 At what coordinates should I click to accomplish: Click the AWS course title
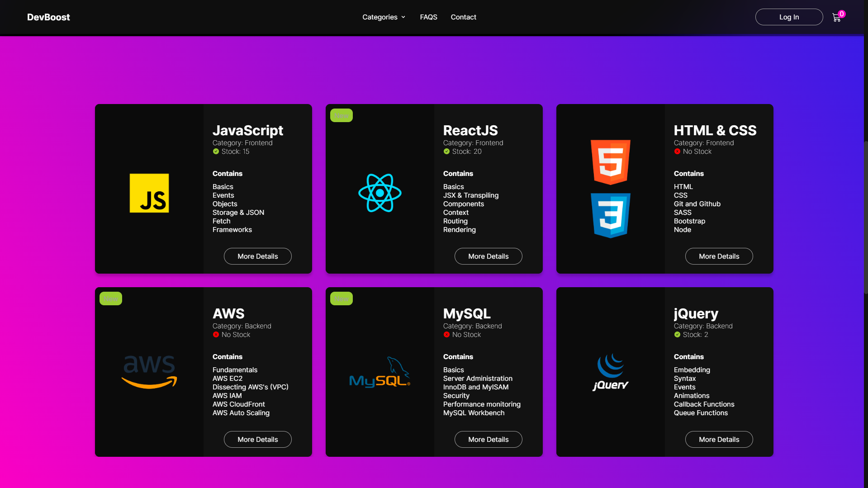point(228,313)
